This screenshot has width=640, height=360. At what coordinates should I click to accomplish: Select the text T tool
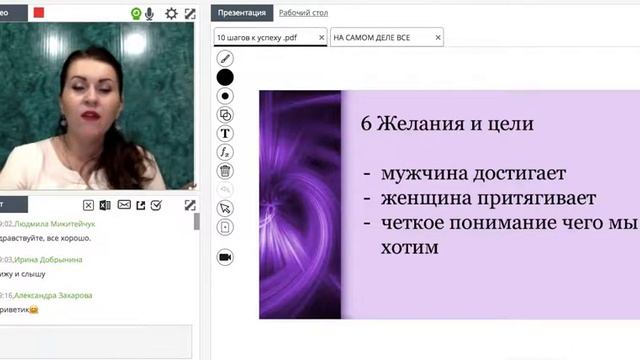225,133
